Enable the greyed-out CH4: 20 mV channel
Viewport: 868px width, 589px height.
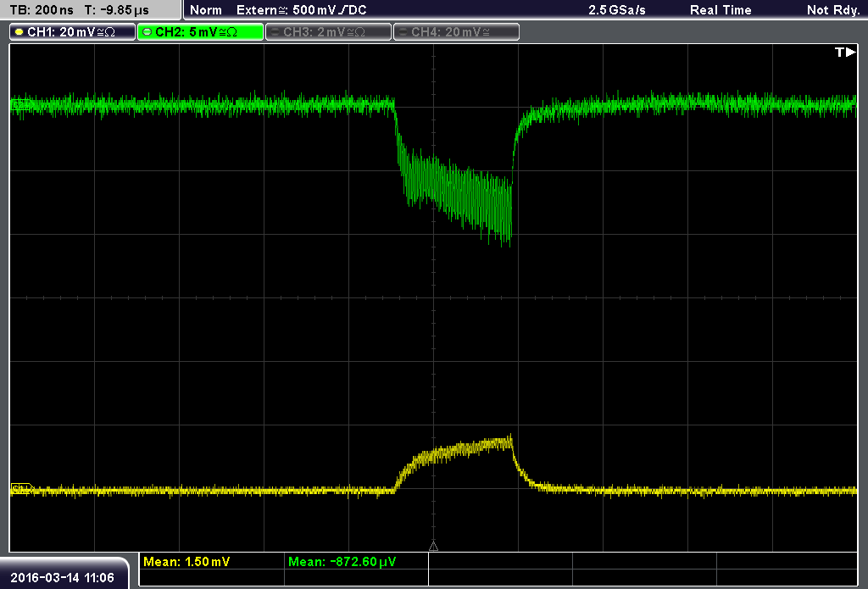(x=456, y=32)
